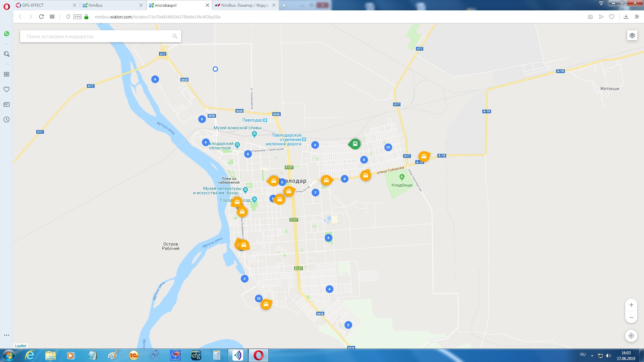Click the Leaflet attribution link
The height and width of the screenshot is (362, 644).
click(x=20, y=346)
